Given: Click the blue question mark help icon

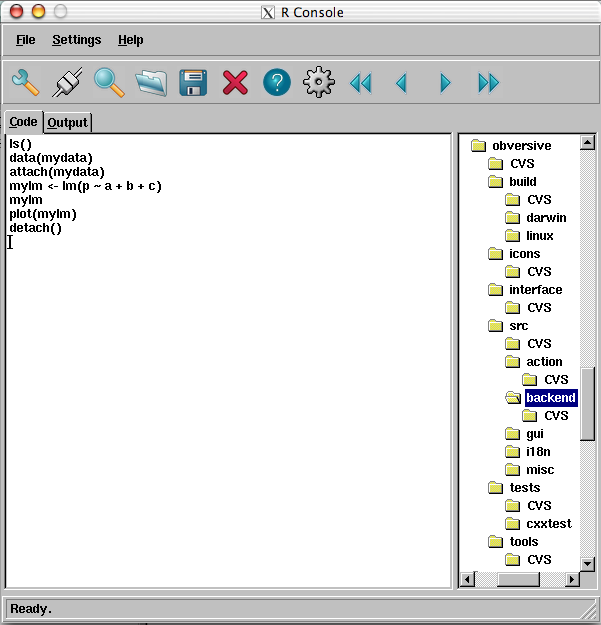Looking at the screenshot, I should coord(277,83).
